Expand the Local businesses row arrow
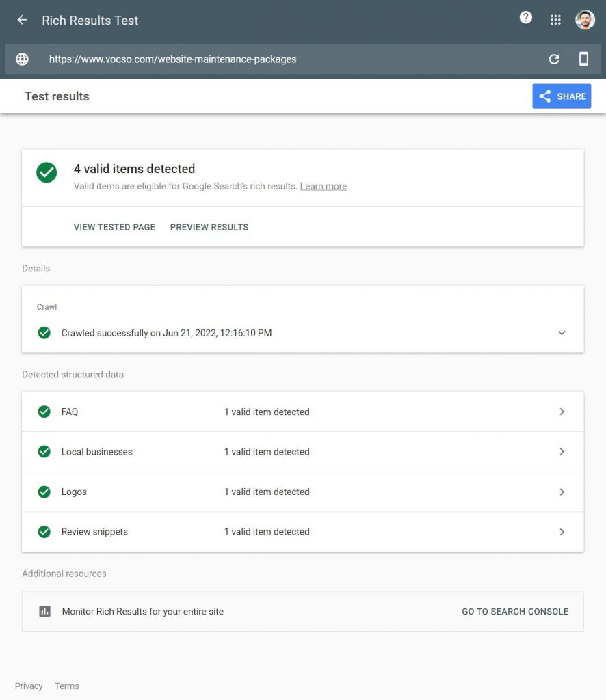606x700 pixels. (562, 452)
